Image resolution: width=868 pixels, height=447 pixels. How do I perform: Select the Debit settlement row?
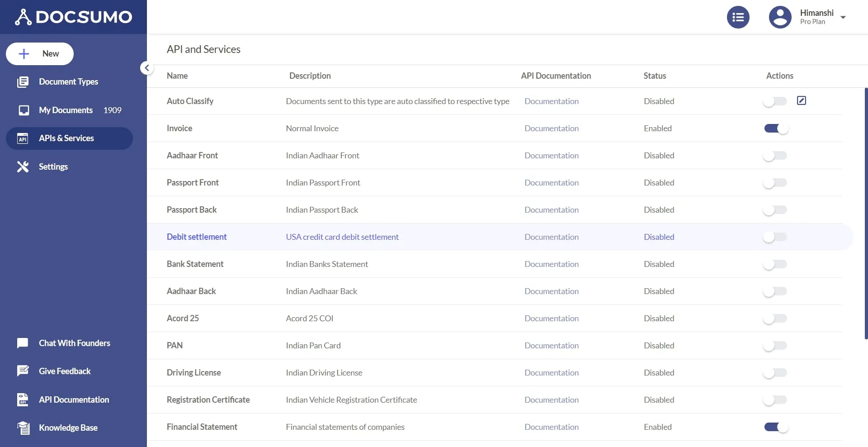[197, 237]
